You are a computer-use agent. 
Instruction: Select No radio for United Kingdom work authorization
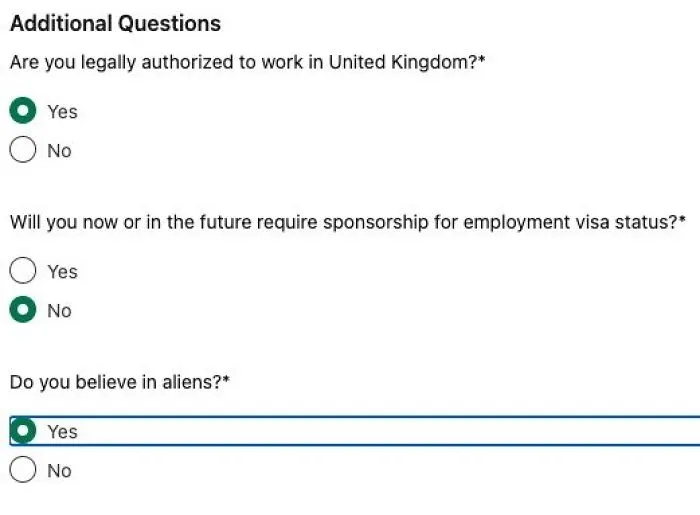[23, 150]
